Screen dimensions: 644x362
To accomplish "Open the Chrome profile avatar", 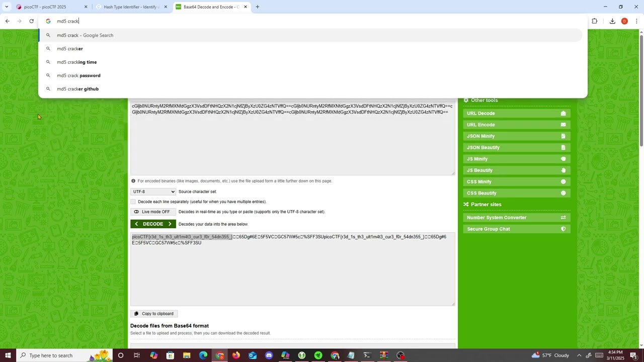I will 624,21.
